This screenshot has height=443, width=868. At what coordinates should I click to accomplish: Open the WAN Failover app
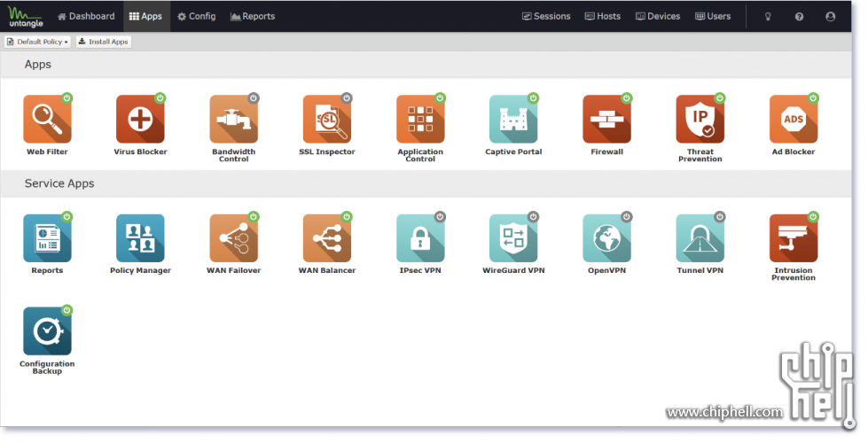pyautogui.click(x=233, y=238)
